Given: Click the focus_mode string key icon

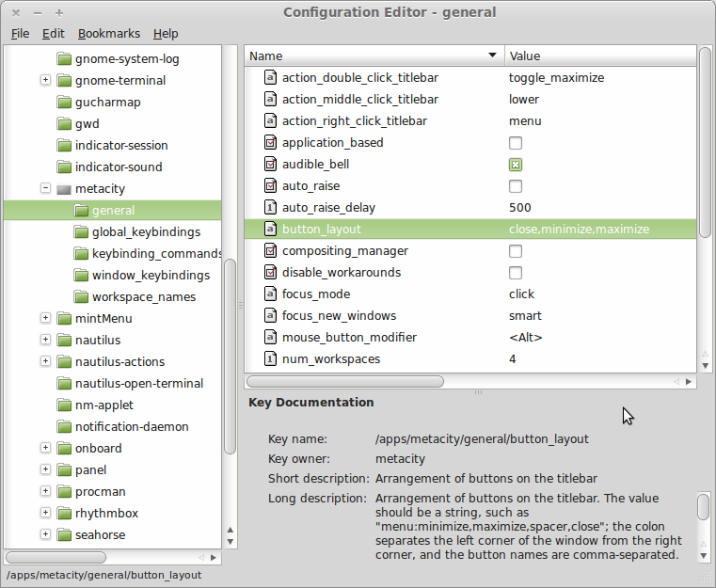Looking at the screenshot, I should point(270,294).
